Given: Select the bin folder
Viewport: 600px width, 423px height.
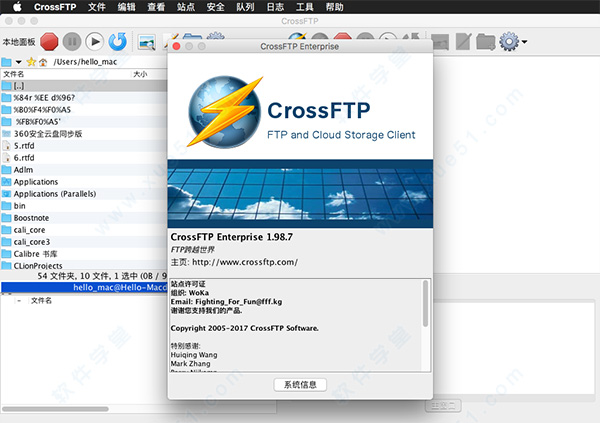Looking at the screenshot, I should coord(84,206).
